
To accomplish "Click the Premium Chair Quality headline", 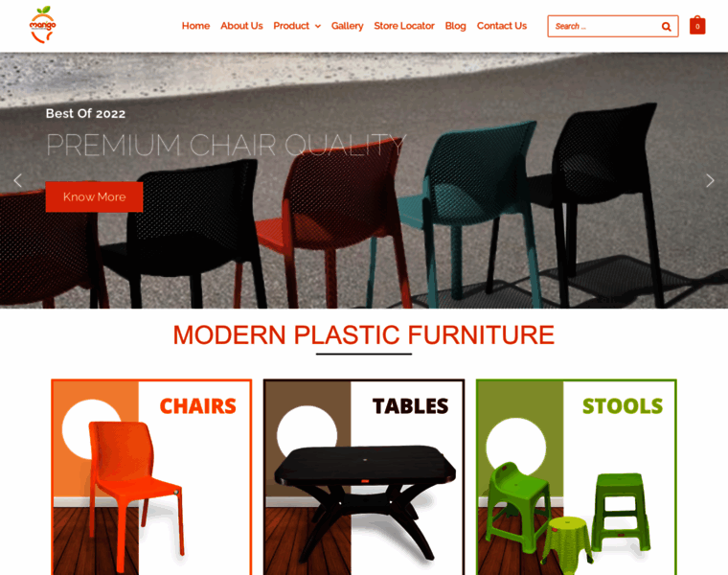I will 227,145.
